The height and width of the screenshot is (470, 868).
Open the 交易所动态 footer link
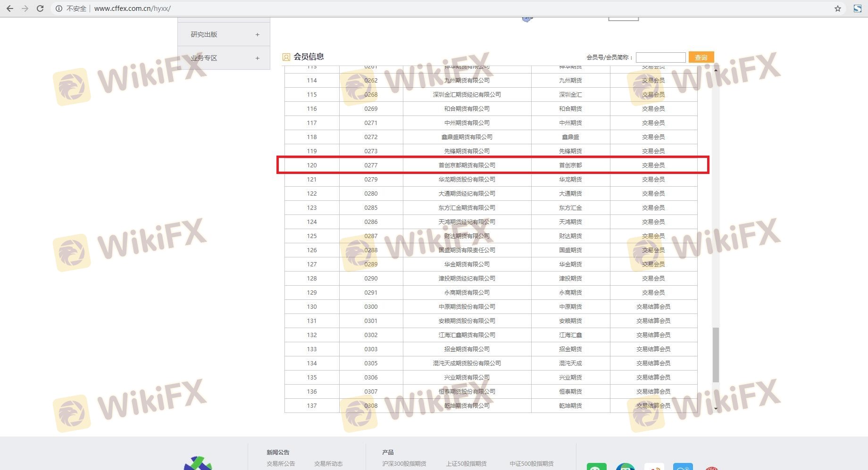tap(328, 463)
